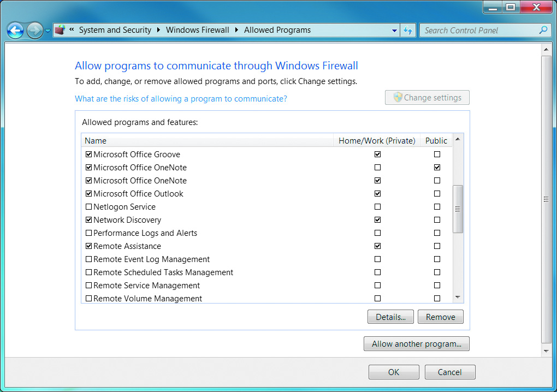Image resolution: width=557 pixels, height=392 pixels.
Task: Click the Name column header
Action: [208, 141]
